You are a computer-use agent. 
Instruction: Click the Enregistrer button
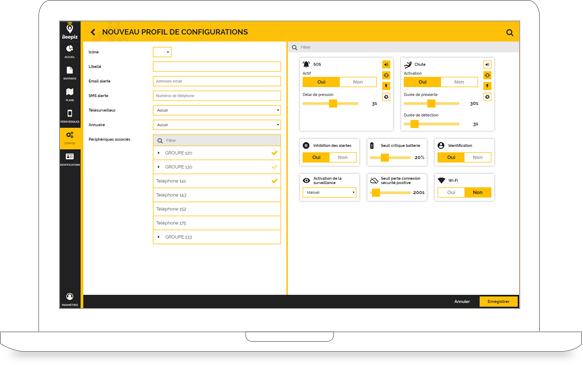[x=498, y=301]
